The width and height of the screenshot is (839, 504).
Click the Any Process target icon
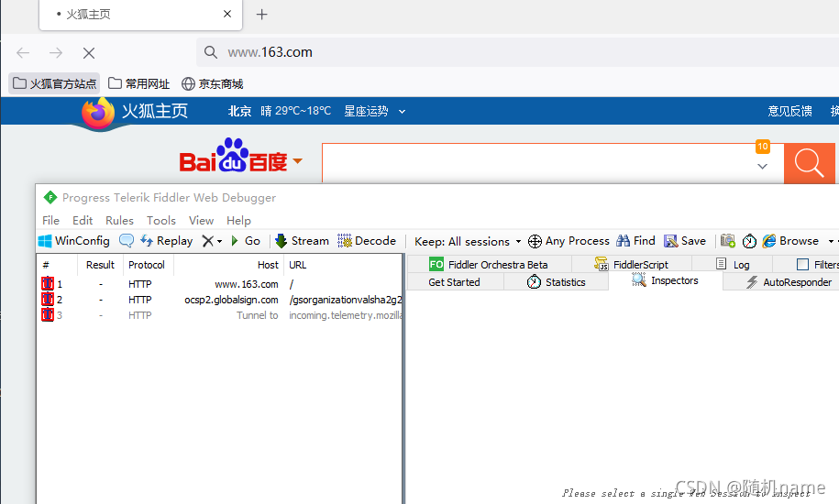[x=535, y=242]
